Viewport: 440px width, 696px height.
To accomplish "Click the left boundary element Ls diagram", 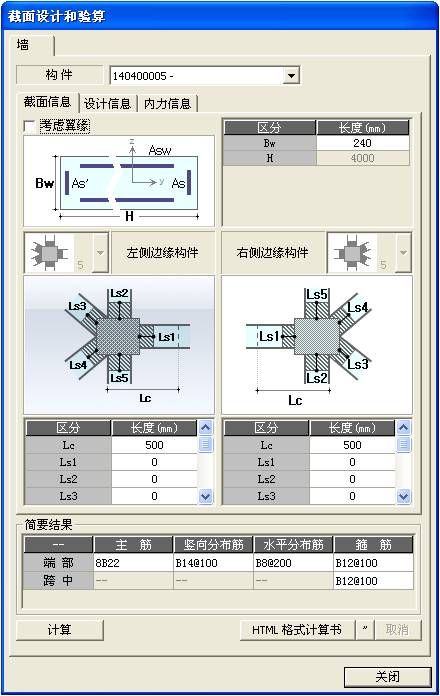I will [119, 344].
